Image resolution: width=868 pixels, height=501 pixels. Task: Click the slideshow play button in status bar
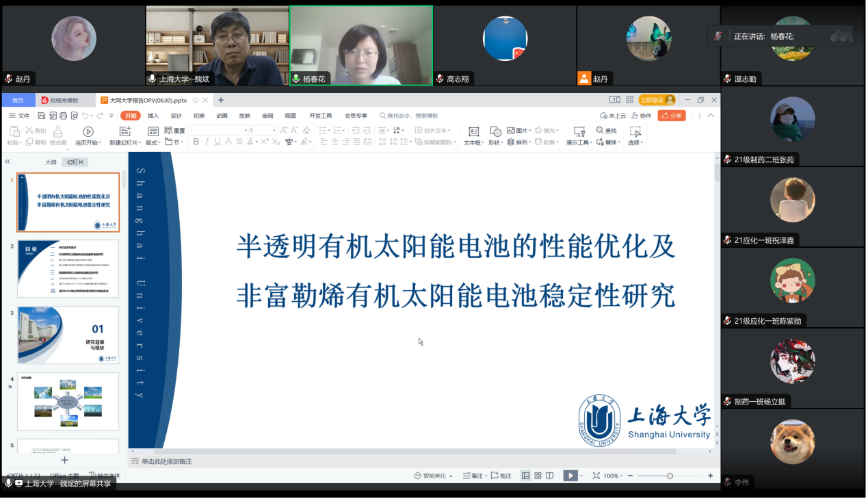pyautogui.click(x=570, y=476)
